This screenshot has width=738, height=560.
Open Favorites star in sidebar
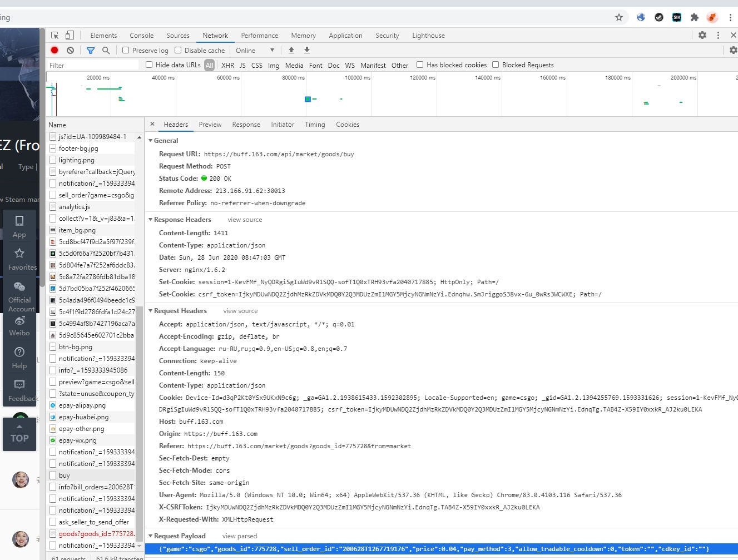19,259
